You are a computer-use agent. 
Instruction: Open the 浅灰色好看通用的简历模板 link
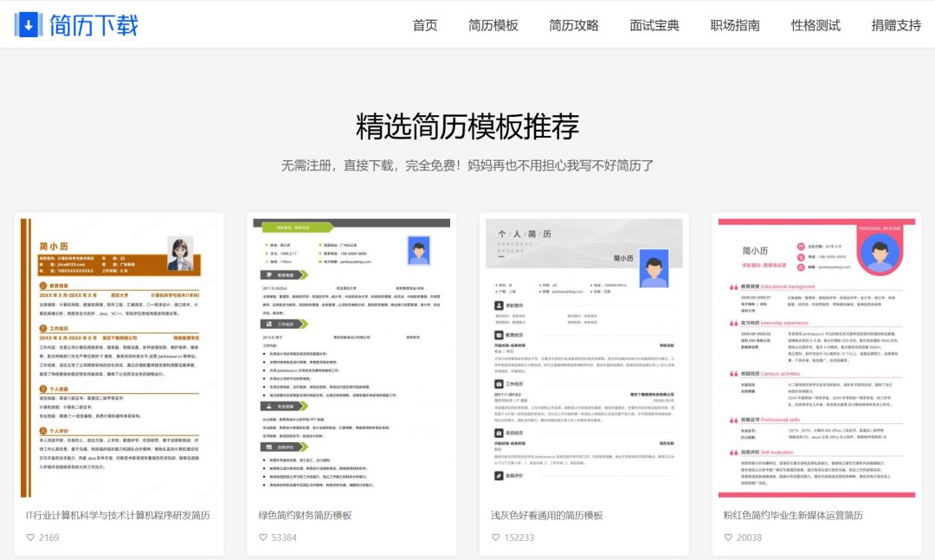pos(549,513)
